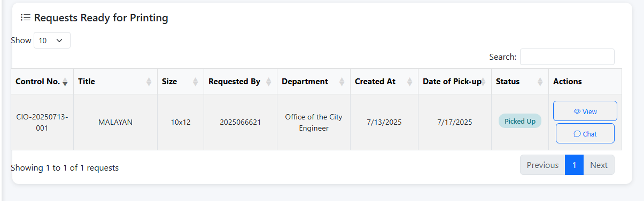
Task: Click the Size column sort arrows
Action: [196, 82]
